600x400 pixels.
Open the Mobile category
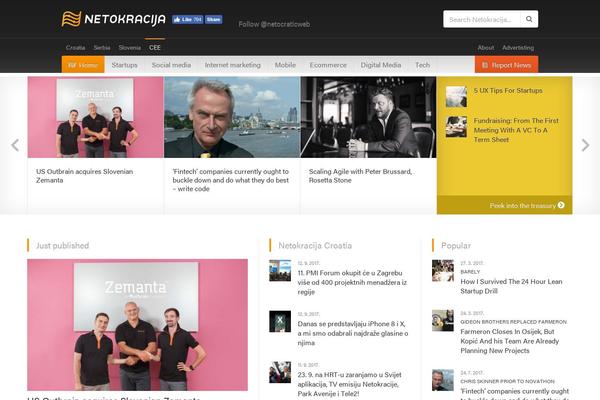coord(285,65)
